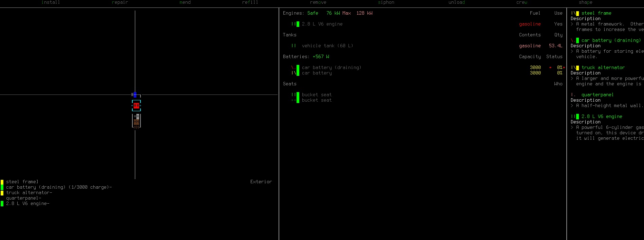This screenshot has width=644, height=240.
Task: Click the yellow icon beside steel frame in description panel
Action: tap(577, 13)
